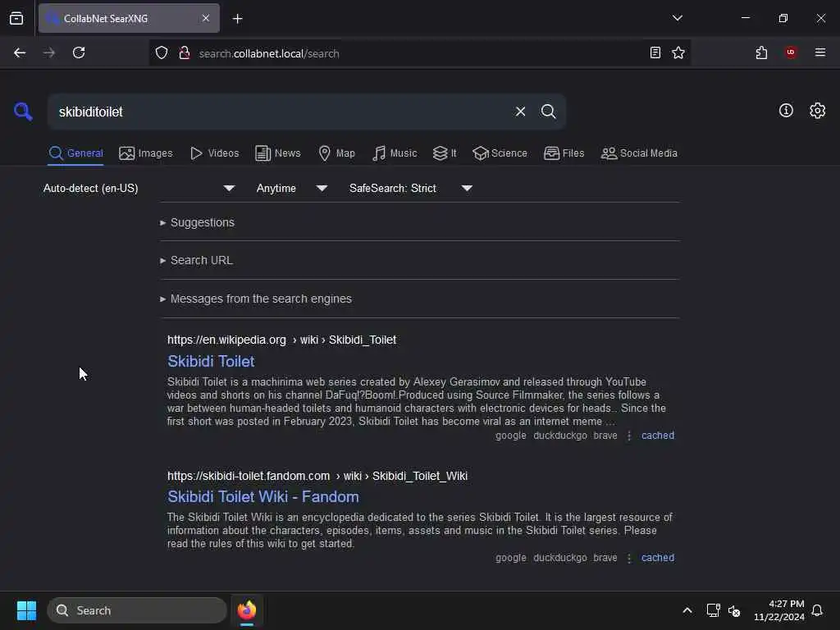Switch to the Science tab
This screenshot has height=630, width=840.
click(x=500, y=153)
